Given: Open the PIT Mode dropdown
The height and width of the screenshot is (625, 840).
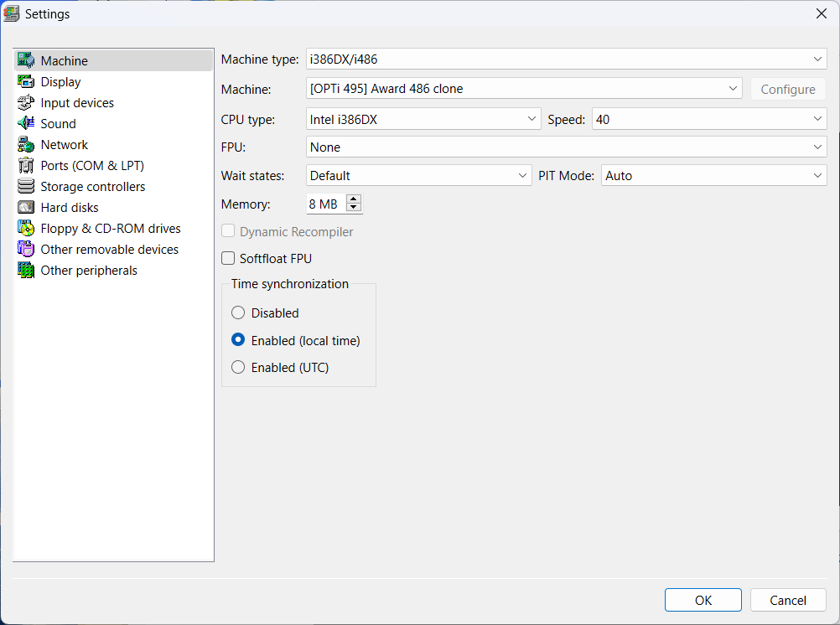Looking at the screenshot, I should point(713,176).
